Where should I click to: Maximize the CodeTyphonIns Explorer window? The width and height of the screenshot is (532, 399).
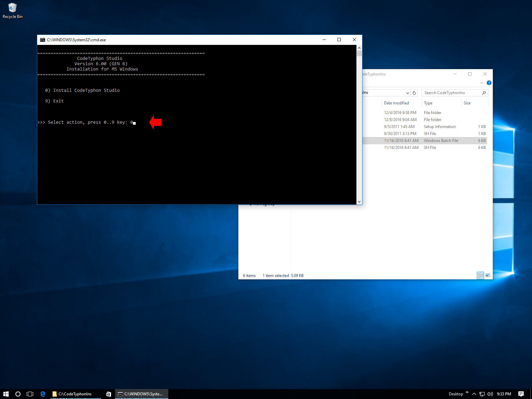(x=470, y=74)
